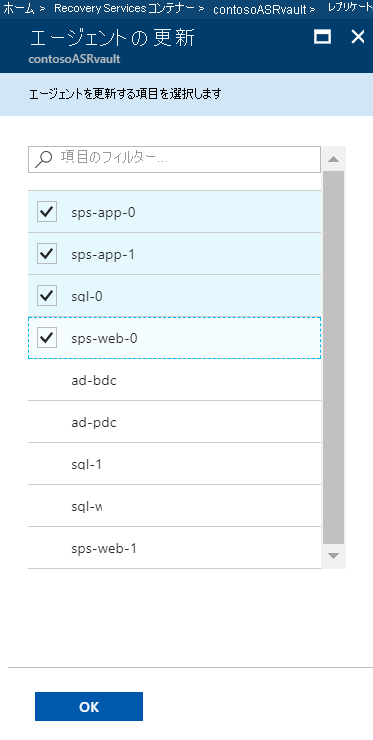This screenshot has width=373, height=740.
Task: Select the sps-web-1 item
Action: pyautogui.click(x=175, y=548)
